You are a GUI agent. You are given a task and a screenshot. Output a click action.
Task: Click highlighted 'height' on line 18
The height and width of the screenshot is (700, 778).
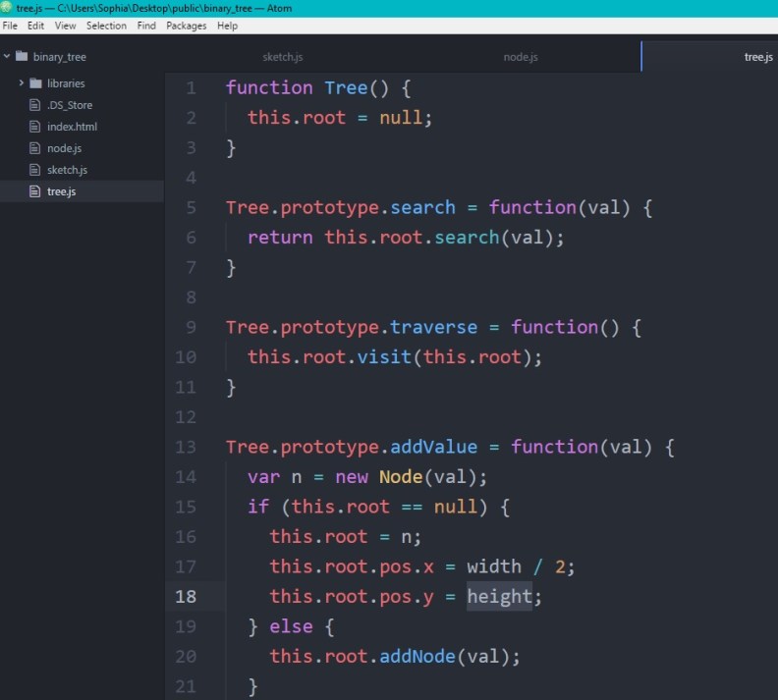pyautogui.click(x=500, y=597)
